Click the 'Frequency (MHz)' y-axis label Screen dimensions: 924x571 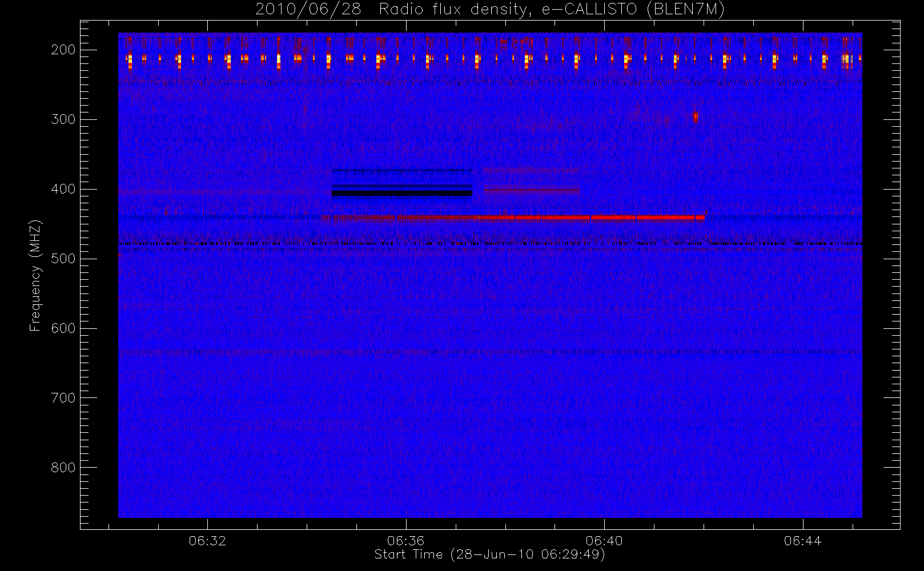[x=35, y=275]
